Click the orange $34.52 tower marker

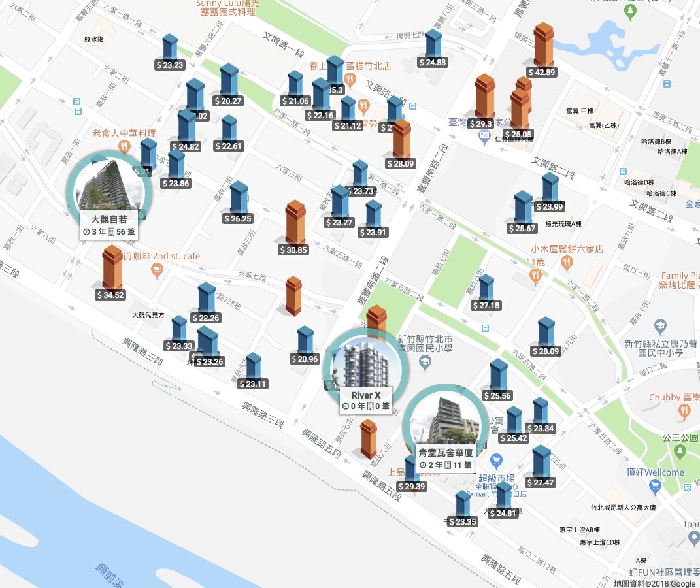[x=111, y=273]
